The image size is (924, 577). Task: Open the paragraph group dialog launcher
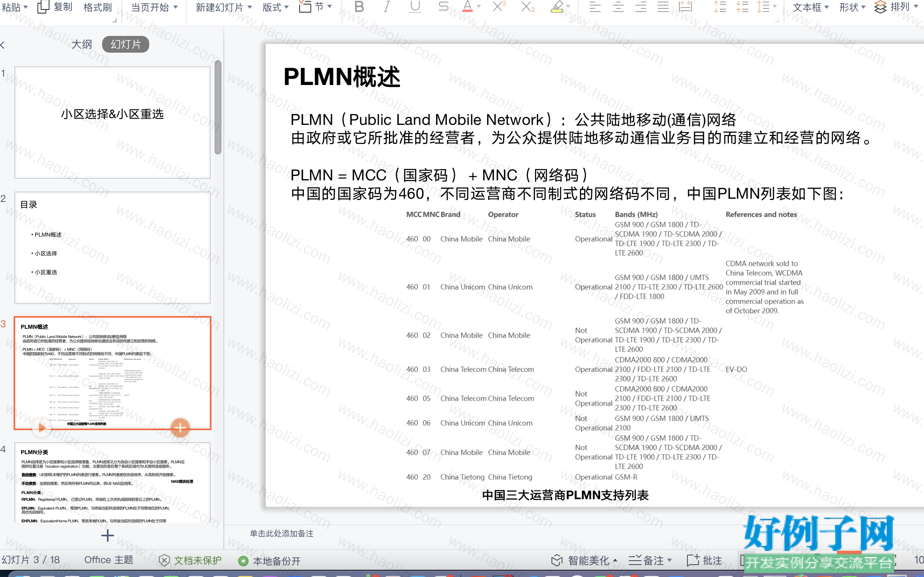777,20
